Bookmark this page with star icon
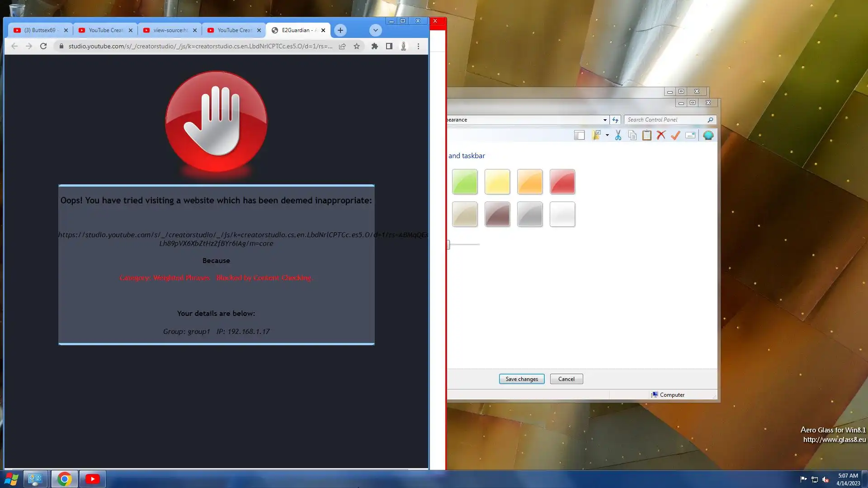This screenshot has width=868, height=488. [357, 46]
